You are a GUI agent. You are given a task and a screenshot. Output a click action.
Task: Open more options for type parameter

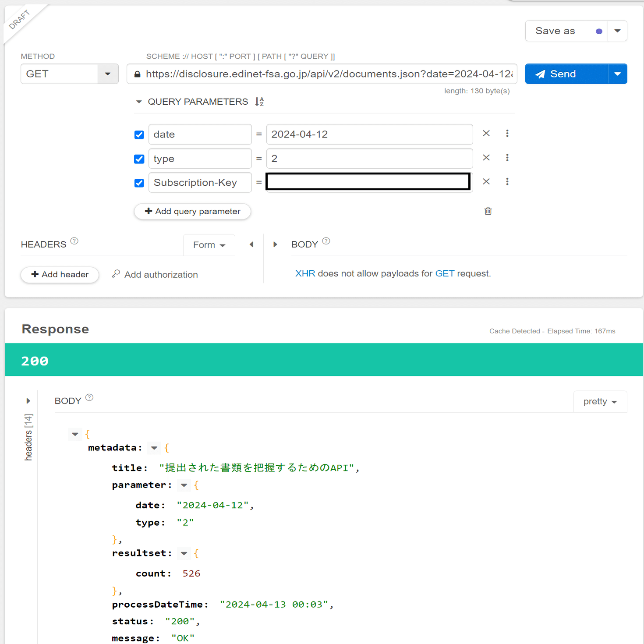click(507, 158)
